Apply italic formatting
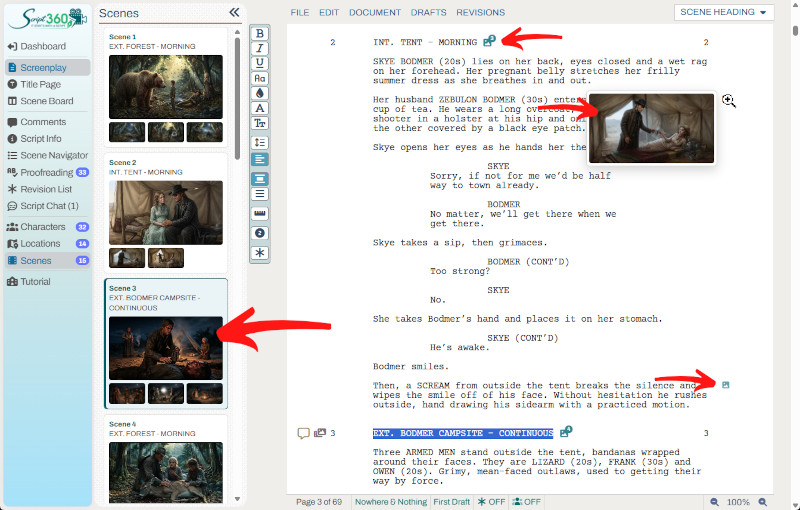Screen dimensions: 800x510 pos(260,48)
